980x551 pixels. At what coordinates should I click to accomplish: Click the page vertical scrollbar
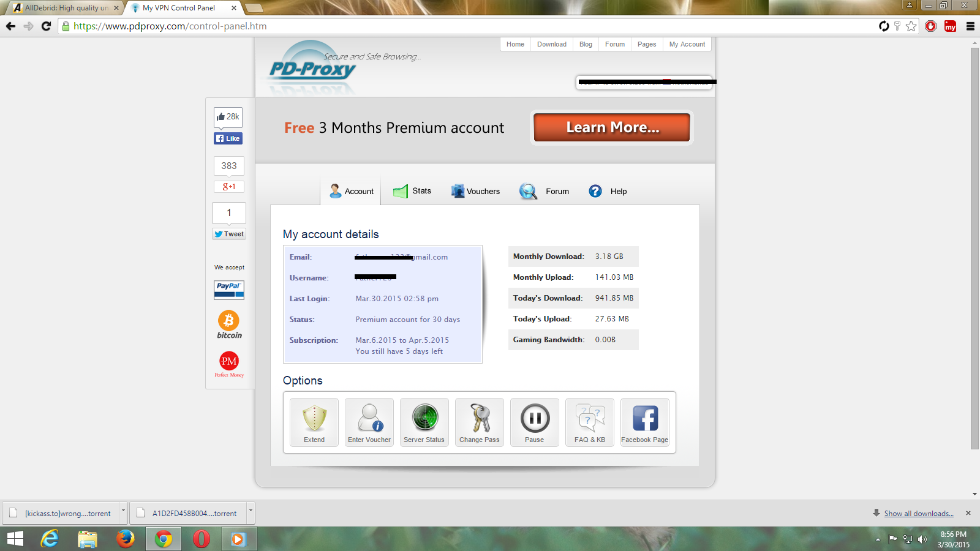974,248
